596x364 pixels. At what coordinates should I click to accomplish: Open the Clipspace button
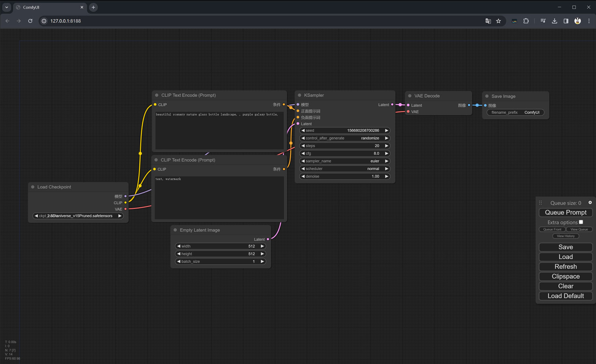click(566, 276)
